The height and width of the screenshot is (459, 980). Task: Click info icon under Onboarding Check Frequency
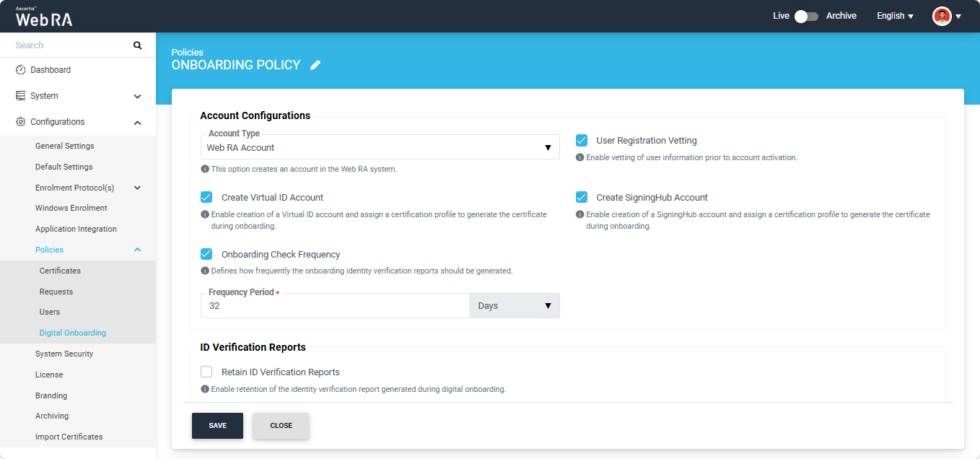click(x=205, y=271)
